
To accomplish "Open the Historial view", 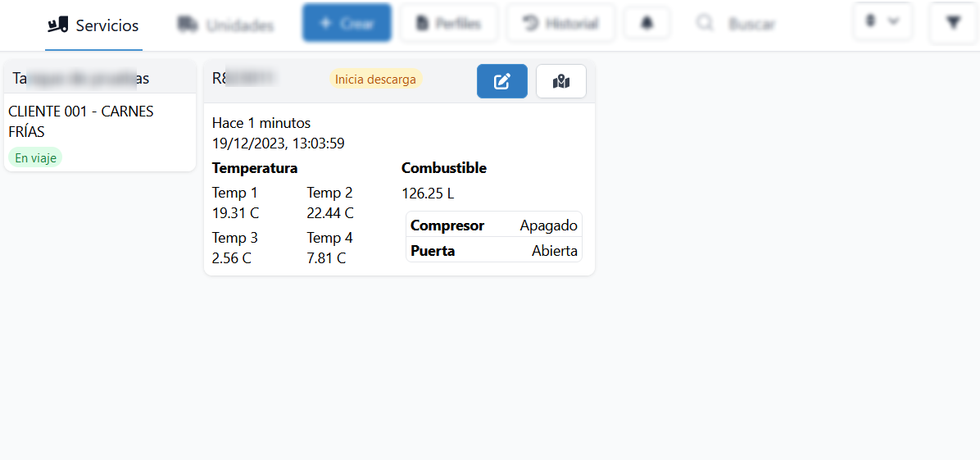I will pos(560,23).
